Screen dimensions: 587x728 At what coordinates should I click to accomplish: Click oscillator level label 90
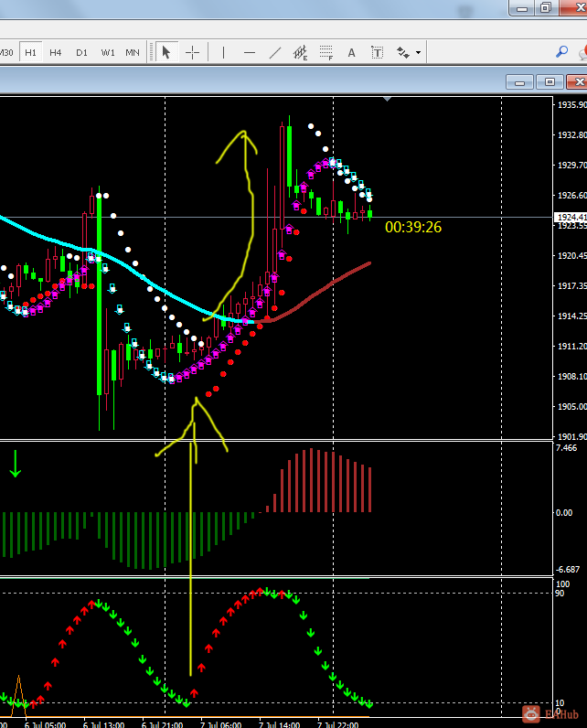click(560, 594)
